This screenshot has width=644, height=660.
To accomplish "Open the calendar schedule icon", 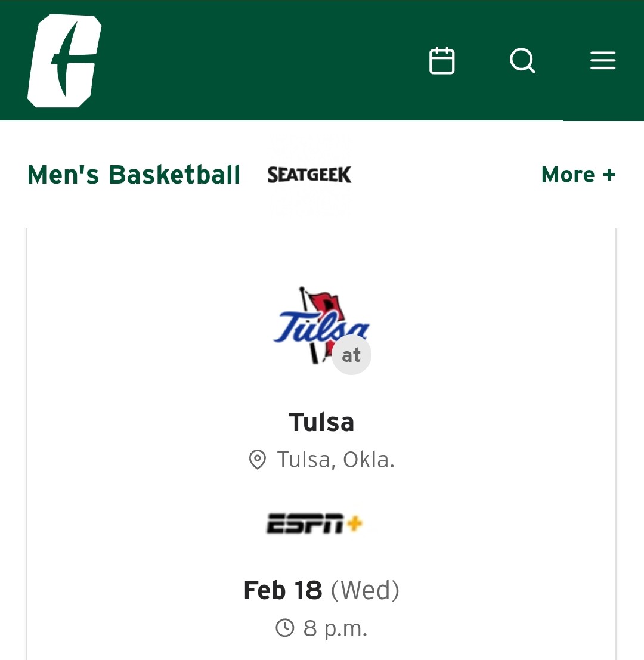I will tap(442, 61).
